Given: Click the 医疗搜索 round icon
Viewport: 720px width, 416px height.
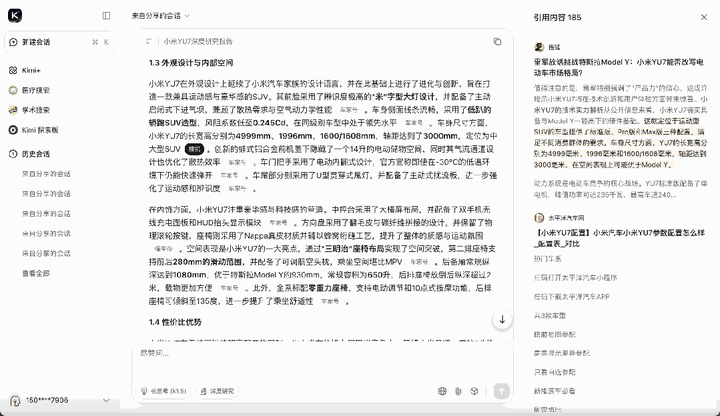Looking at the screenshot, I should click(x=13, y=90).
